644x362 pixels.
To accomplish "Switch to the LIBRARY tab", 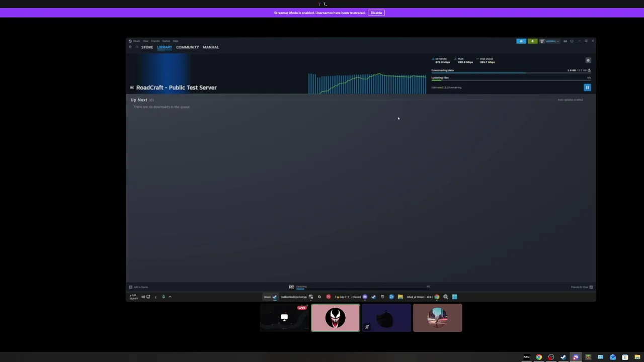I will tap(165, 47).
